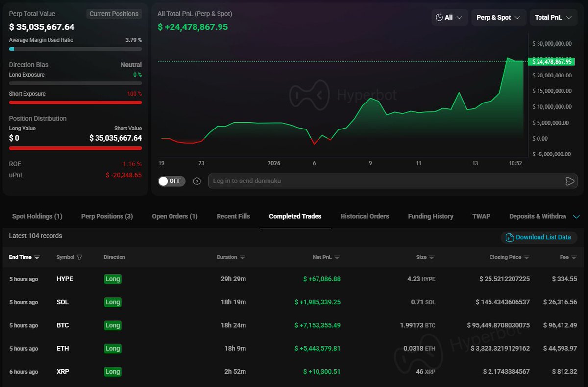Screen dimensions: 588x387
Task: Open the All time range dropdown
Action: 449,17
